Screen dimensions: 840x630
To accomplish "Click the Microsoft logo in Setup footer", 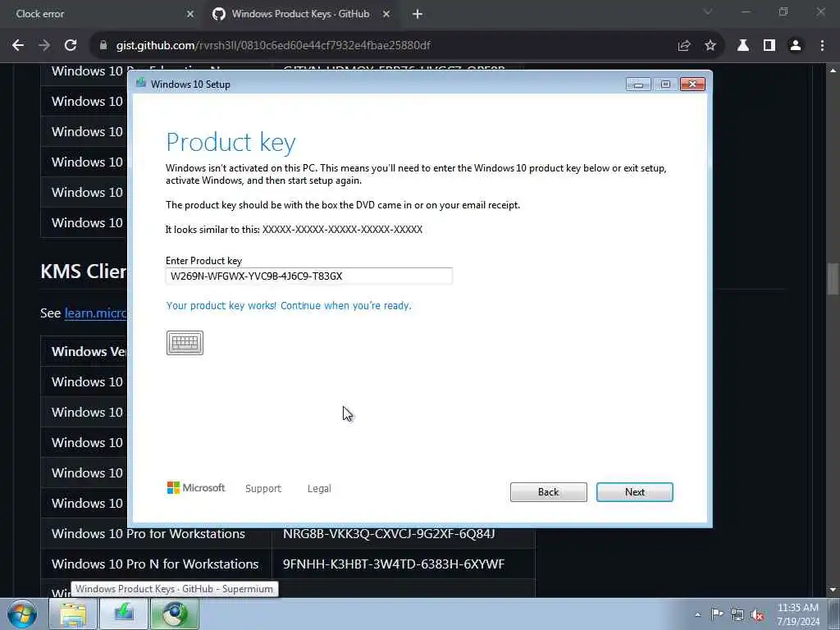I will coord(195,487).
